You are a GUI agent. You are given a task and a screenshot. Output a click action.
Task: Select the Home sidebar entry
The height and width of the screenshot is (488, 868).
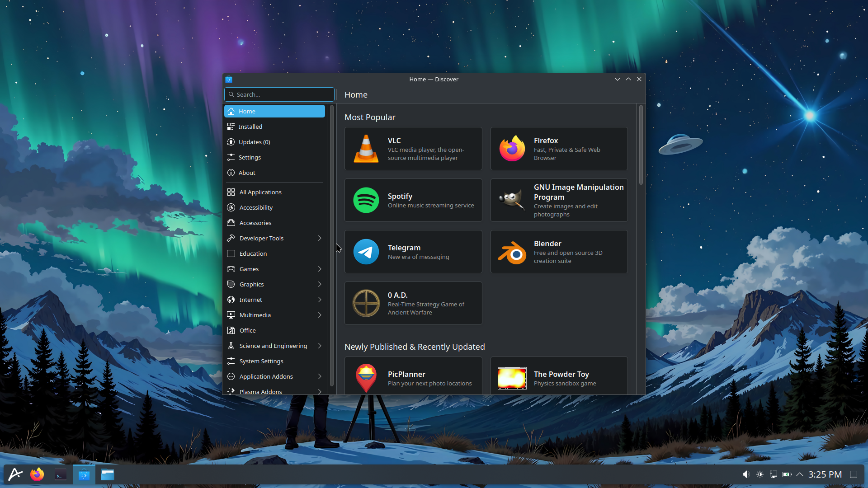pyautogui.click(x=274, y=111)
